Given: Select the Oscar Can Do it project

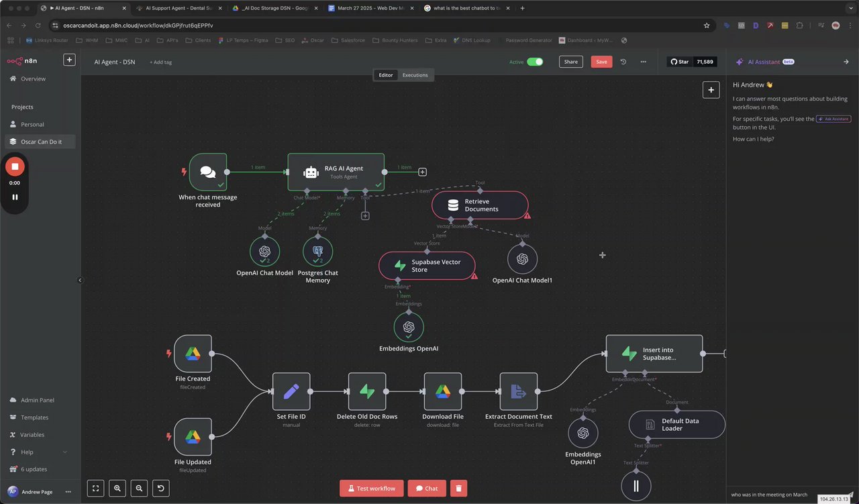Looking at the screenshot, I should click(40, 142).
